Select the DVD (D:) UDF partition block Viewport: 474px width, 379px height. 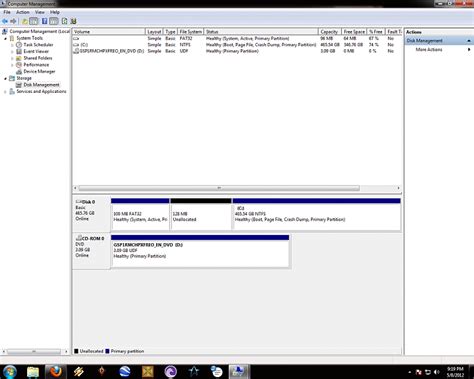click(200, 251)
